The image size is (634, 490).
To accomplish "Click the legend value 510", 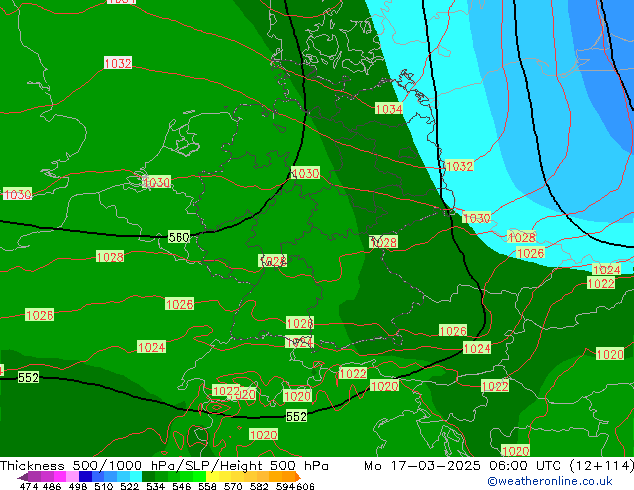I will pos(104,486).
